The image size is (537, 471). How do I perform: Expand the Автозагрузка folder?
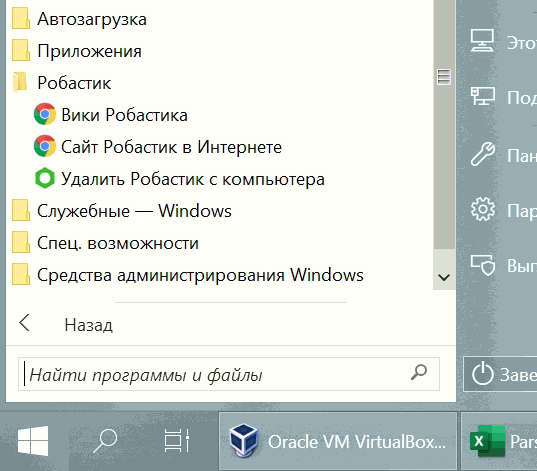[79, 19]
